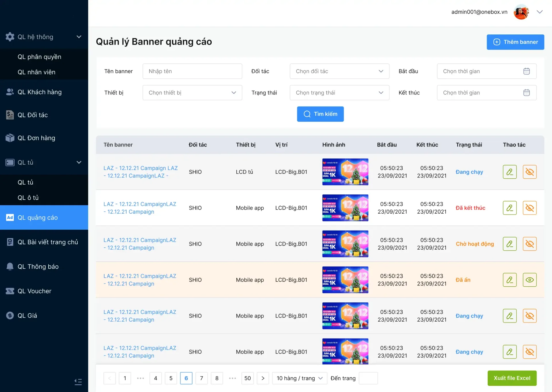Click the edit icon on Đã kết thúc row
The width and height of the screenshot is (552, 392).
[x=509, y=208]
